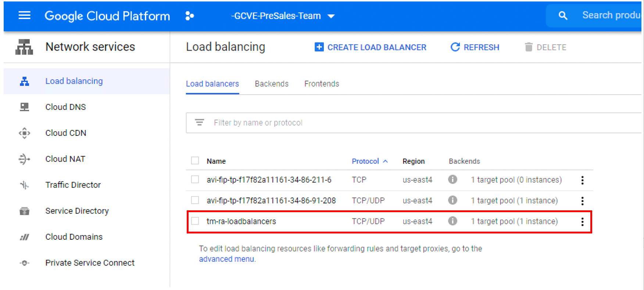
Task: Select Load balancing in the sidebar
Action: point(87,81)
